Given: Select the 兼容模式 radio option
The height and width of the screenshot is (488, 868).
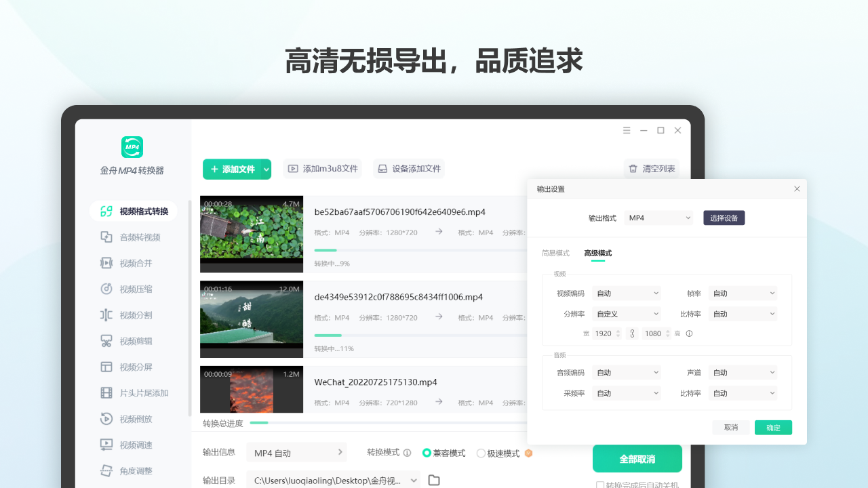Looking at the screenshot, I should coord(427,453).
